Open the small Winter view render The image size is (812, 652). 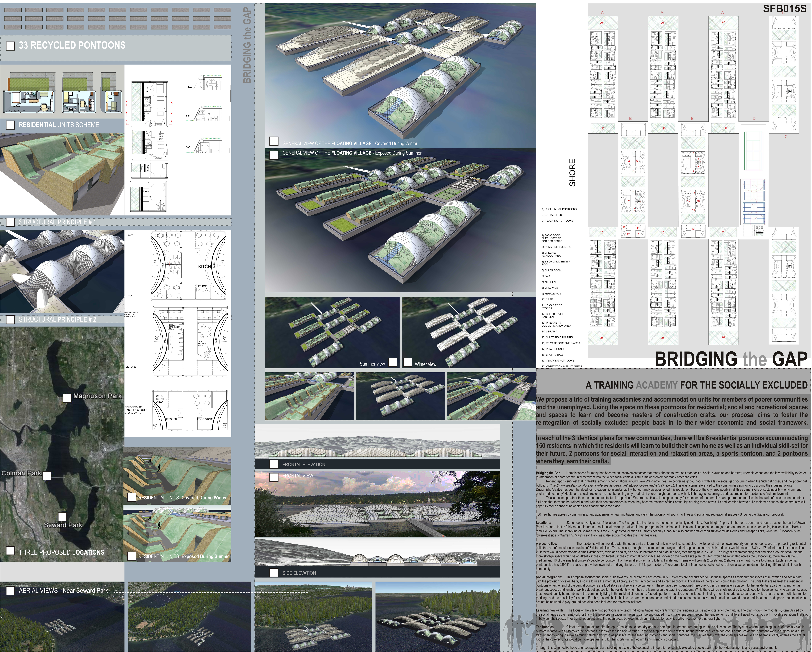pos(469,332)
